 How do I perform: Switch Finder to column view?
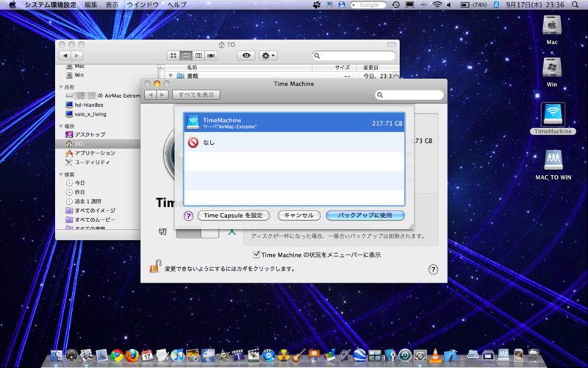198,56
